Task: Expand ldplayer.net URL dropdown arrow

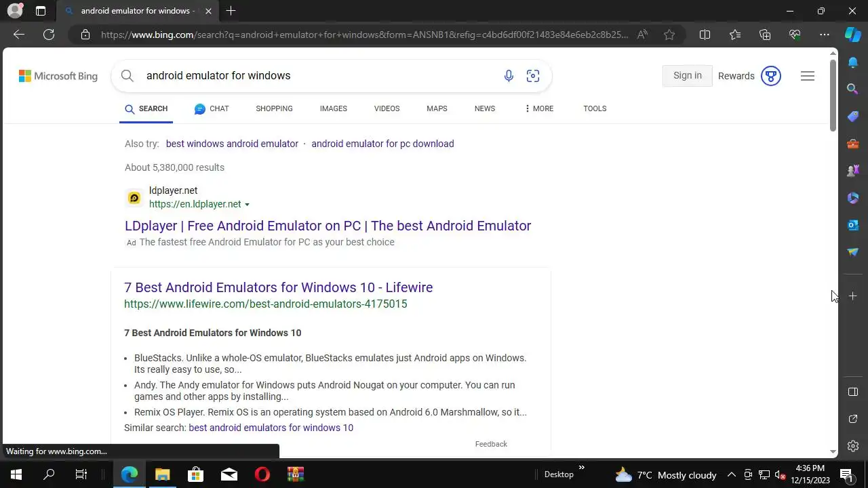Action: [x=247, y=205]
